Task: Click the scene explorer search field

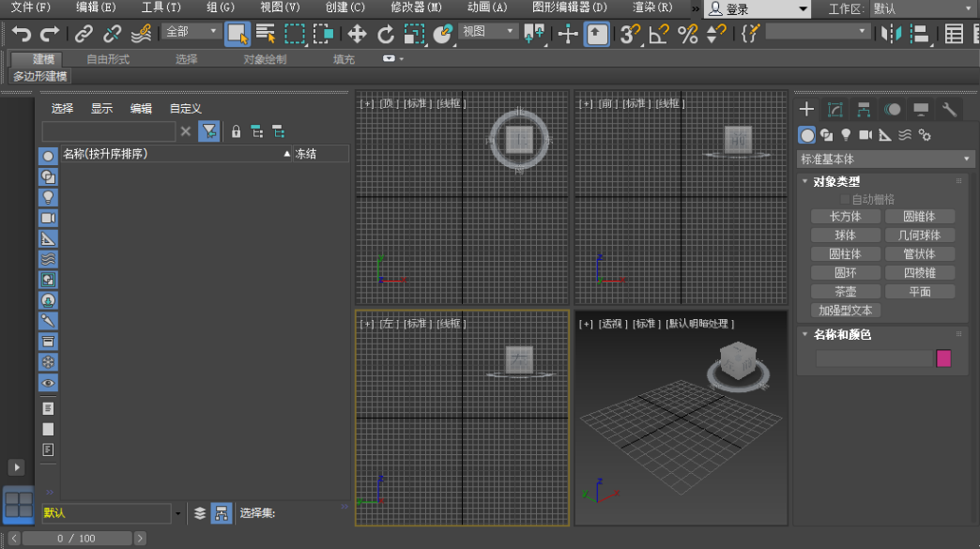Action: point(108,131)
